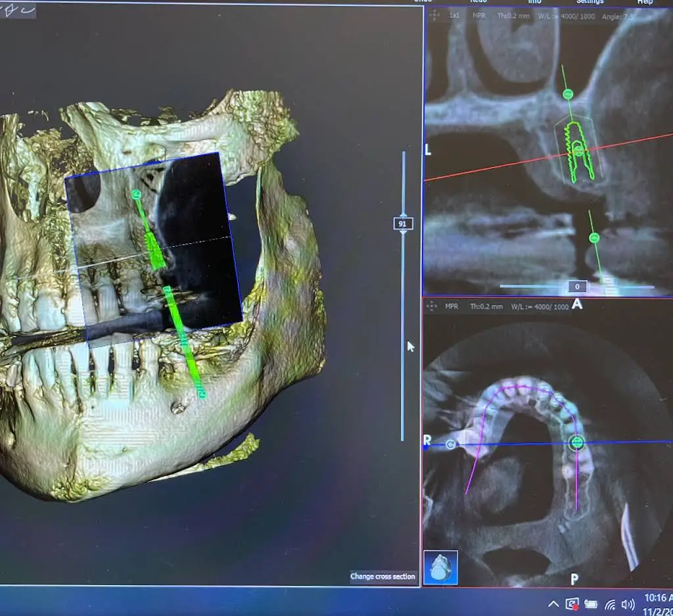The width and height of the screenshot is (673, 616).
Task: Open the Settings menu
Action: tap(590, 2)
